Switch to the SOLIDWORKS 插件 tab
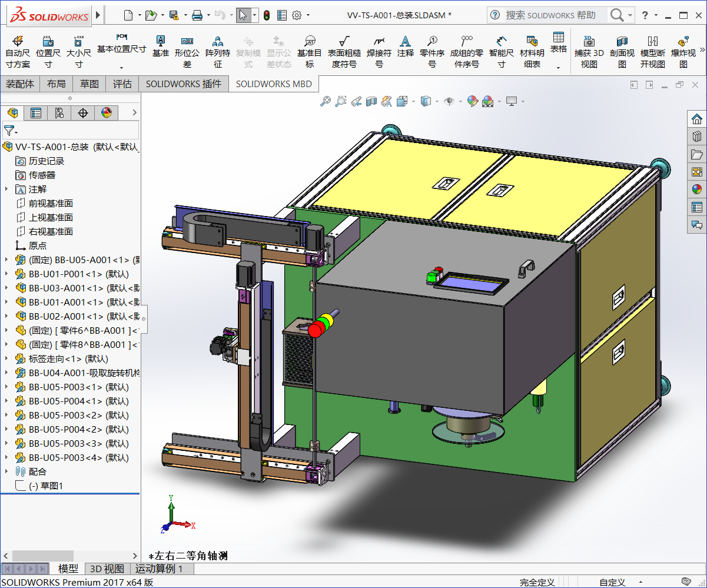The height and width of the screenshot is (588, 707). [184, 84]
